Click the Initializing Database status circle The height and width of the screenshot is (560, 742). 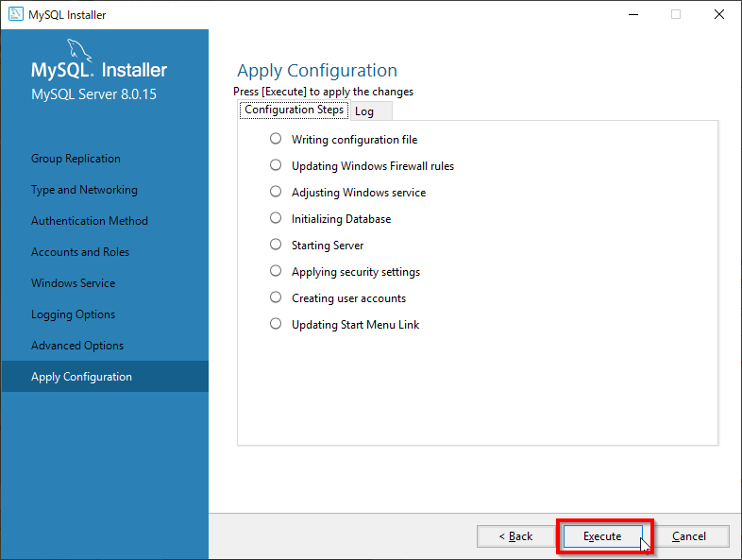pyautogui.click(x=276, y=218)
